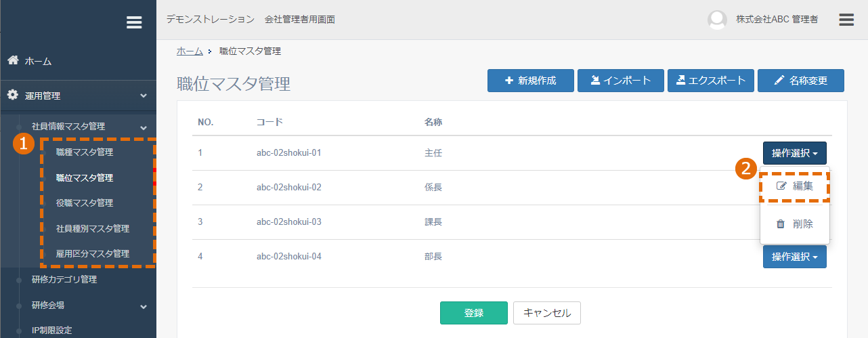Image resolution: width=868 pixels, height=338 pixels.
Task: Collapse the 社員情報マスタ管理 chevron
Action: click(x=143, y=127)
